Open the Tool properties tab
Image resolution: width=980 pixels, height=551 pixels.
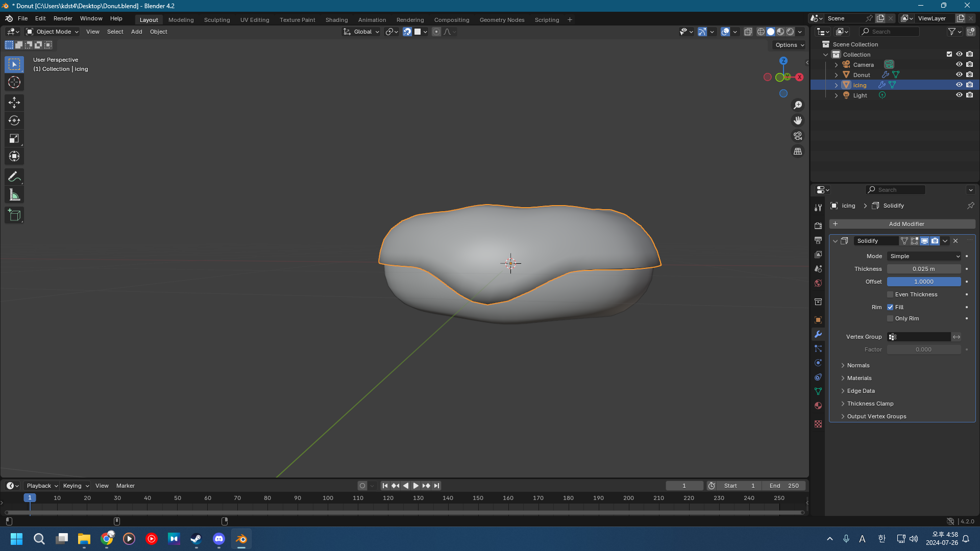(818, 207)
